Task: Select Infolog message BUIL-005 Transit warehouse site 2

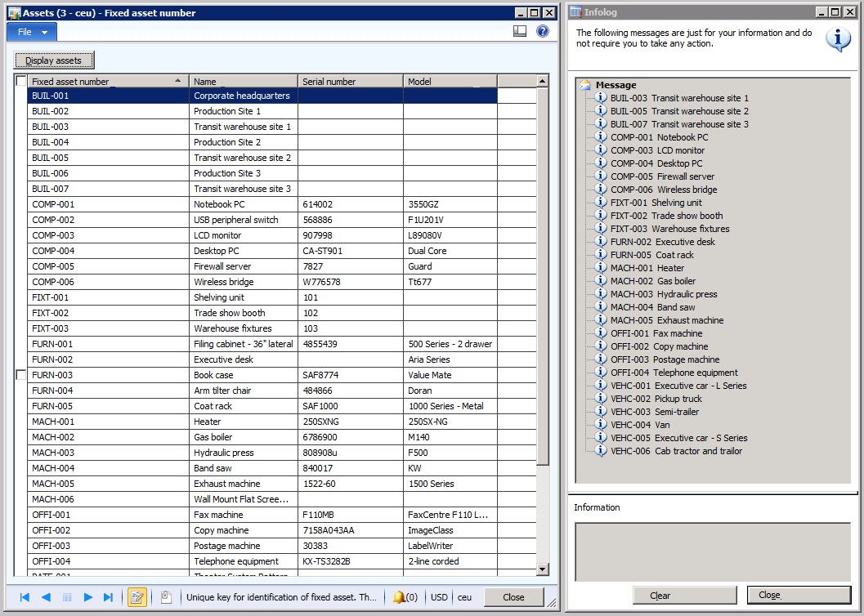Action: pos(679,111)
